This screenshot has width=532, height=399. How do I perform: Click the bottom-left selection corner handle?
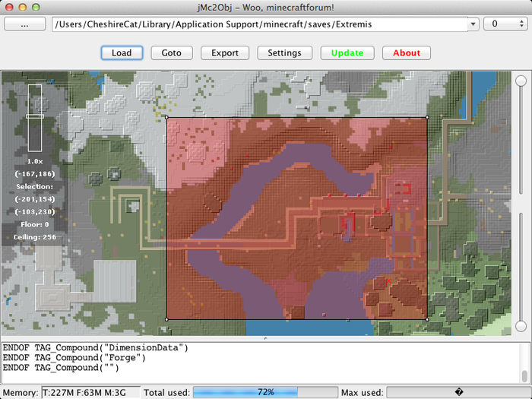click(x=166, y=319)
